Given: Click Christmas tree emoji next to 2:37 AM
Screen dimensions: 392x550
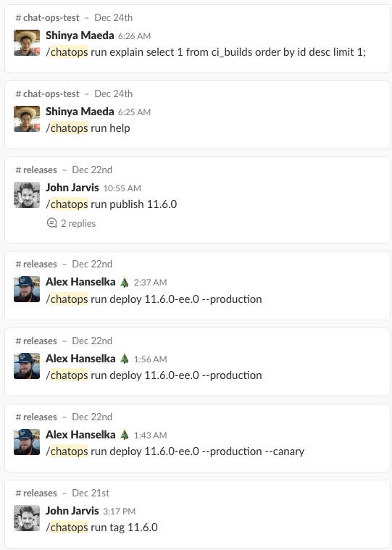Looking at the screenshot, I should point(125,282).
